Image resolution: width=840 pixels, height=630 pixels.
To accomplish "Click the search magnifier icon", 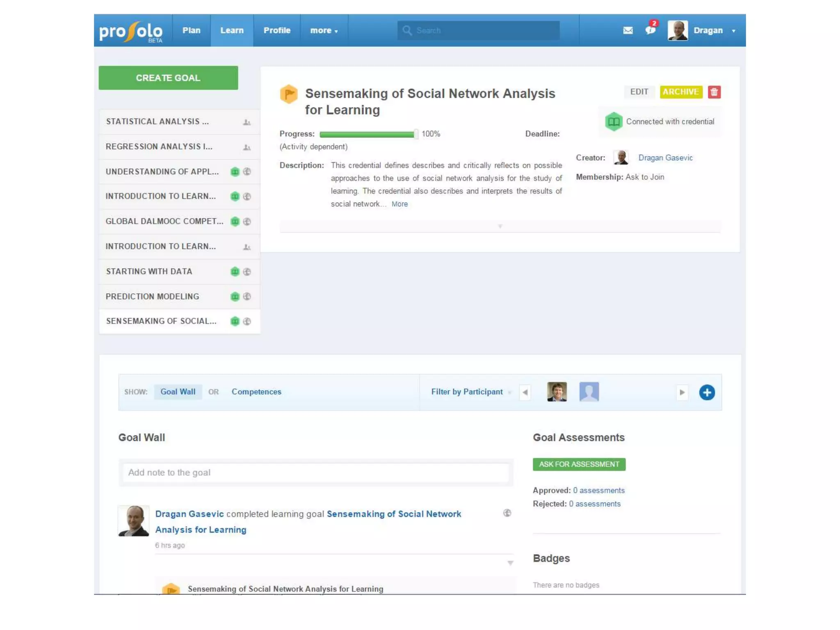I will [407, 30].
